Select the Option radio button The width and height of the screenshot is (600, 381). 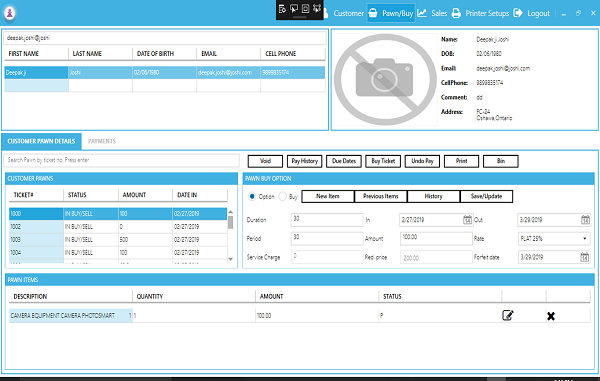(x=252, y=196)
